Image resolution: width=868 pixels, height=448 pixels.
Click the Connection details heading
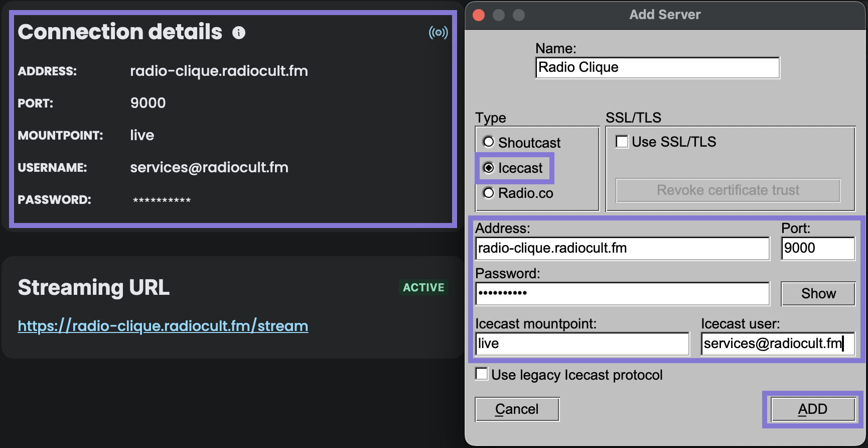tap(120, 32)
